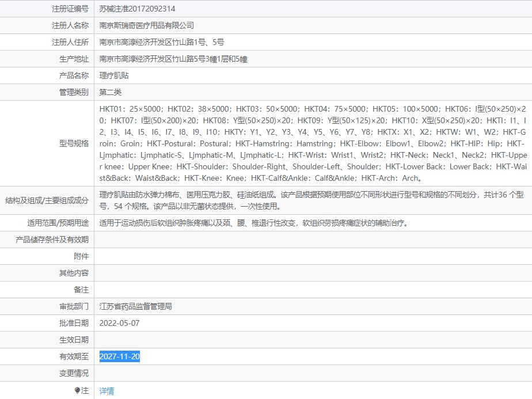This screenshot has width=532, height=399.
Task: Click the 变更情况 label
Action: click(x=74, y=373)
